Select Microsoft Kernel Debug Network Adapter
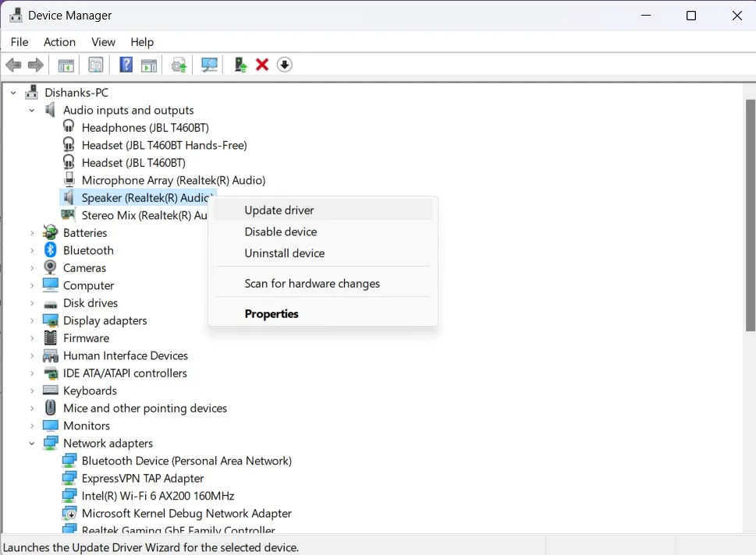 [x=186, y=513]
